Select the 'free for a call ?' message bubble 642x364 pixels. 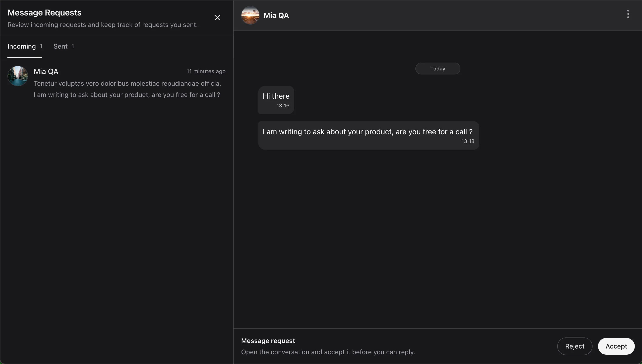[x=368, y=136]
